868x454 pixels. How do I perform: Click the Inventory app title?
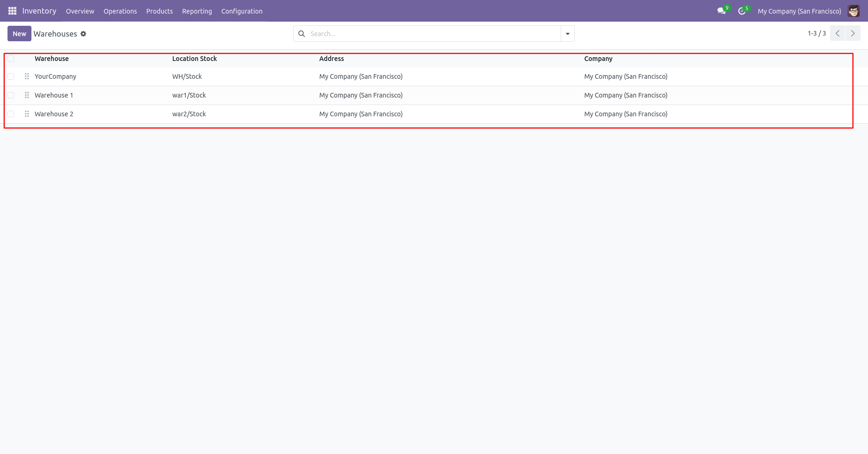pos(39,11)
